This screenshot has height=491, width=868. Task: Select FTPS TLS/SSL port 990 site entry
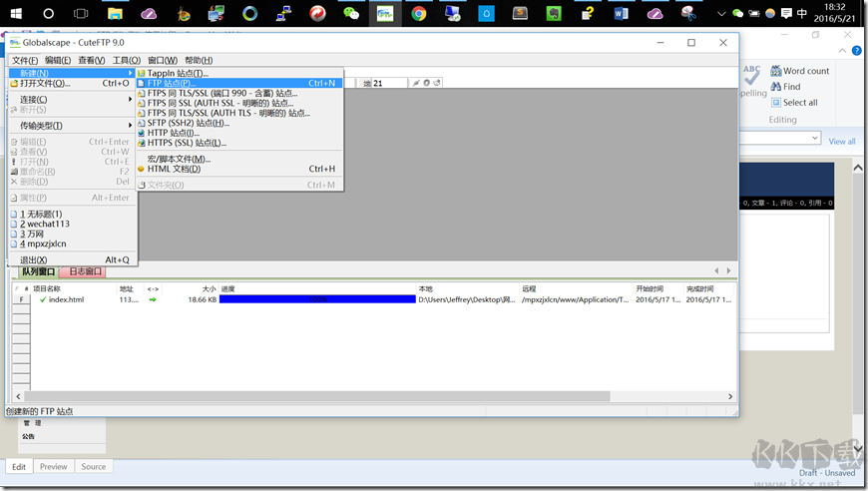239,93
